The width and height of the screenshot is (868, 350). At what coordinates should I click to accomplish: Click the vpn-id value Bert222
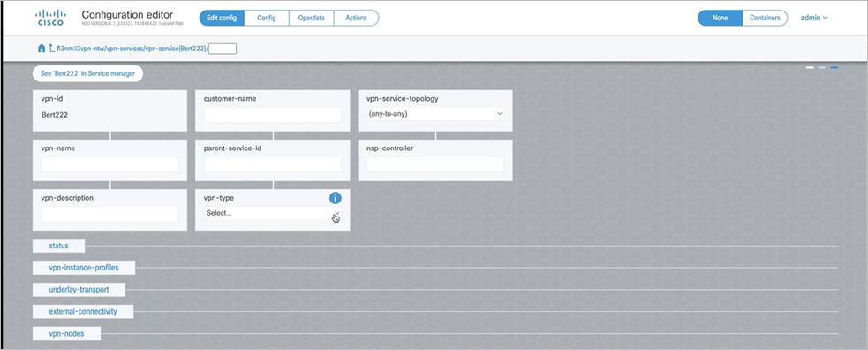pos(54,115)
